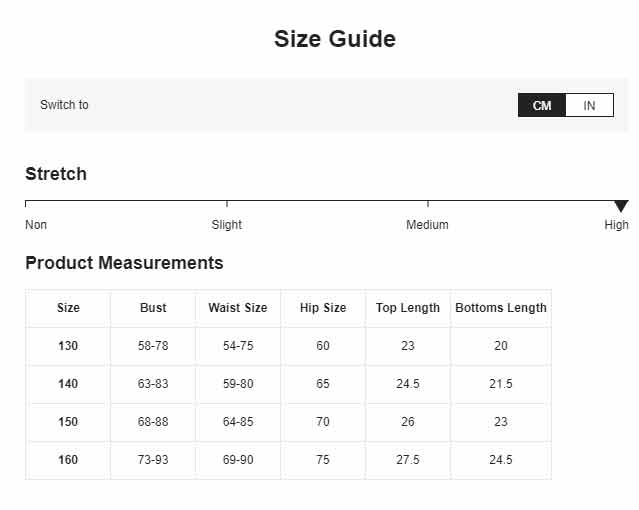
Task: Click the High stretch label
Action: (x=616, y=225)
